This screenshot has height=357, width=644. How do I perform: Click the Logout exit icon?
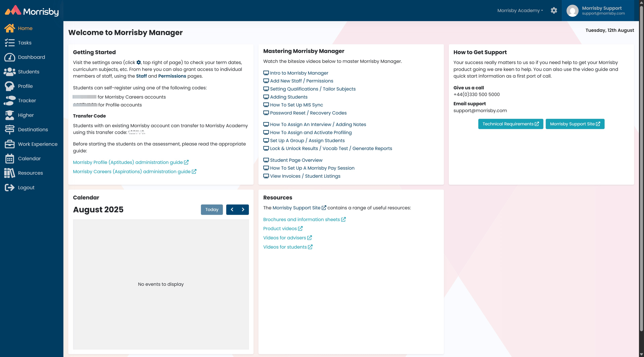coord(9,187)
